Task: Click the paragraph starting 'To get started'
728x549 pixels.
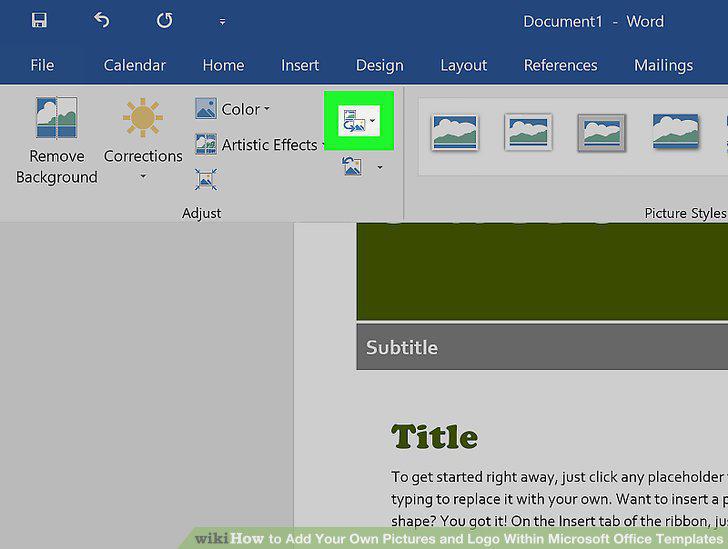Action: (x=559, y=499)
